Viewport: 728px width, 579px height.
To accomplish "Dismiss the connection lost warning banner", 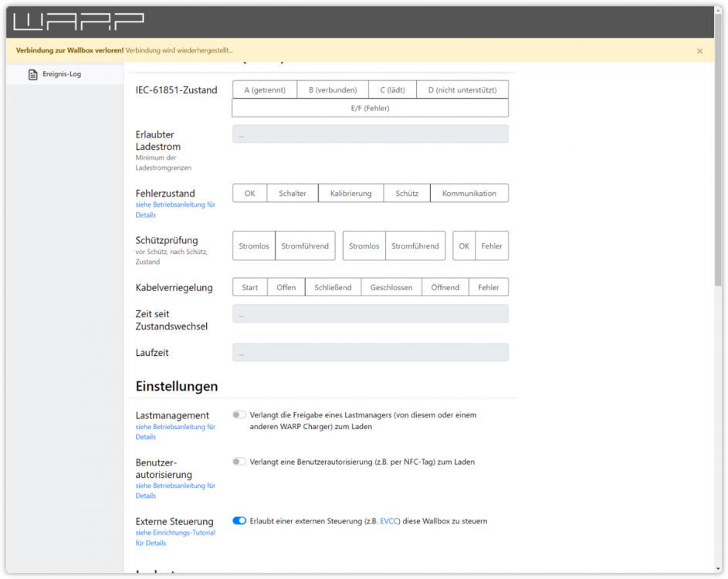I will pyautogui.click(x=699, y=49).
